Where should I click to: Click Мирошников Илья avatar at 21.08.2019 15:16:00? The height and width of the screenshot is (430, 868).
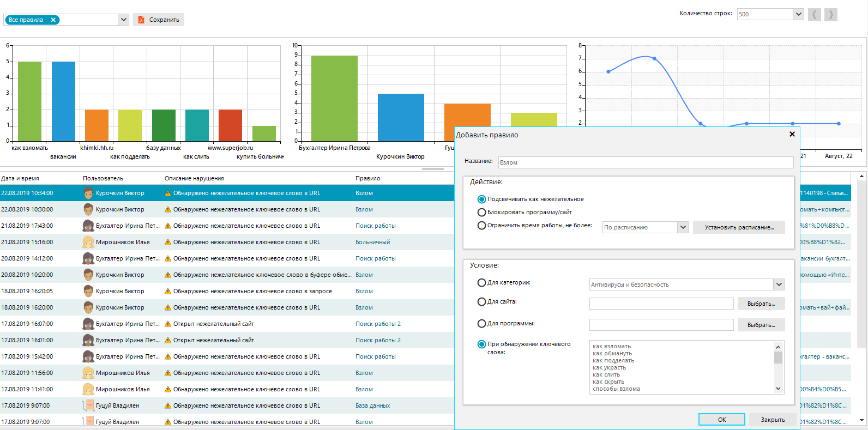(88, 242)
